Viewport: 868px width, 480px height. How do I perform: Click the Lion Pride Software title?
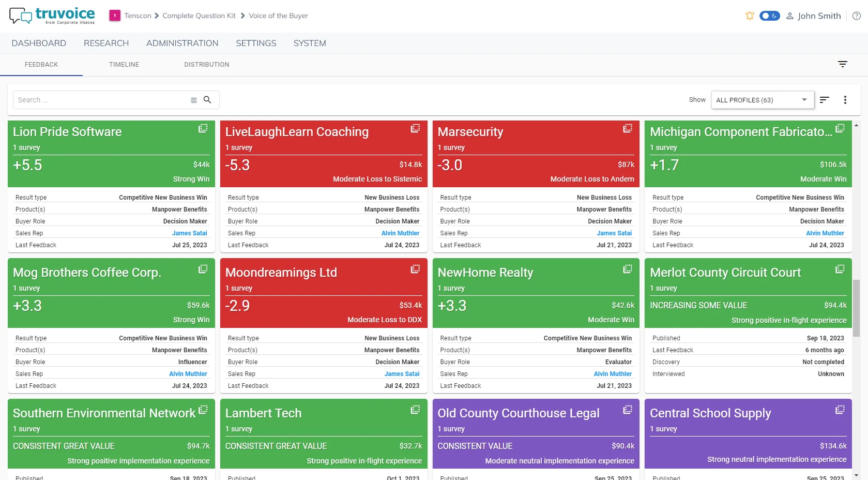[x=67, y=132]
